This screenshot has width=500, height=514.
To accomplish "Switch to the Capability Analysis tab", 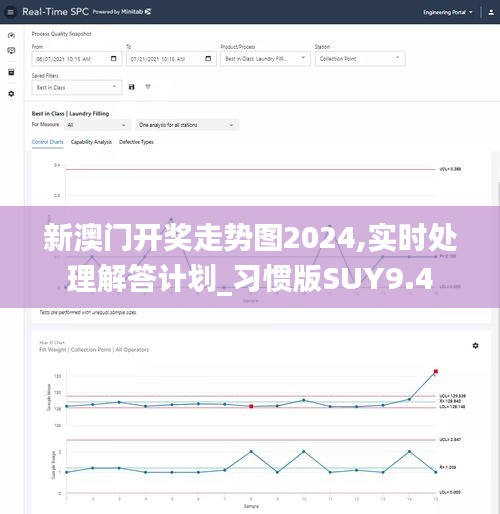I will click(x=91, y=142).
